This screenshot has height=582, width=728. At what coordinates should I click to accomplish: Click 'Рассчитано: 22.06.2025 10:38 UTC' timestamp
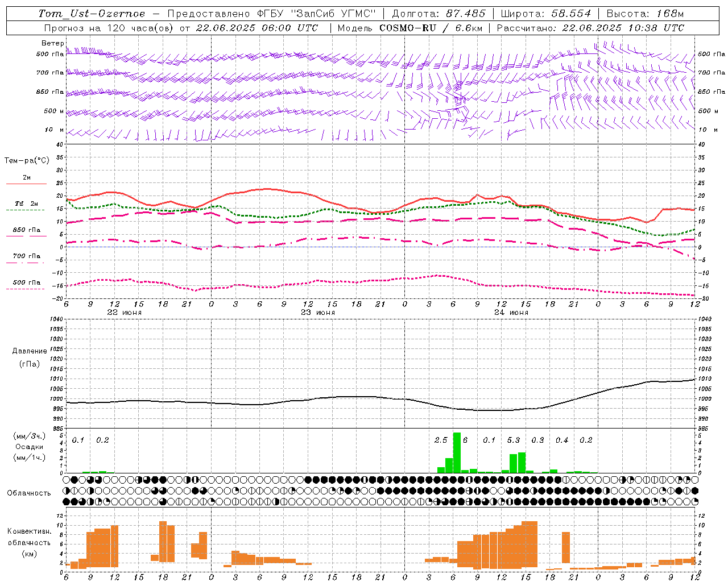pyautogui.click(x=590, y=28)
